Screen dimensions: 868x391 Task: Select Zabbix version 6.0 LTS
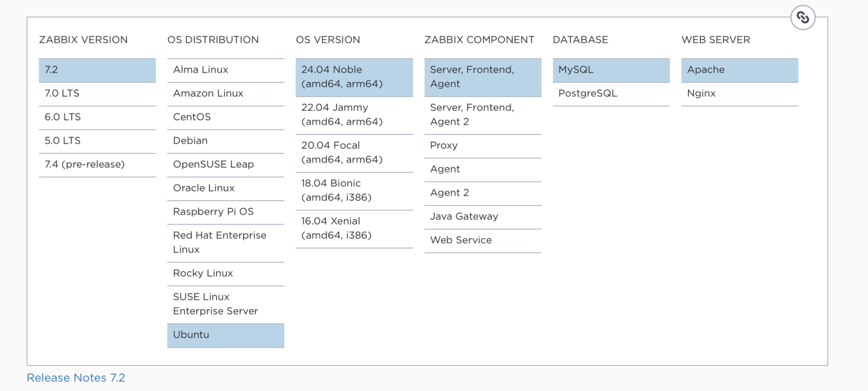point(97,118)
